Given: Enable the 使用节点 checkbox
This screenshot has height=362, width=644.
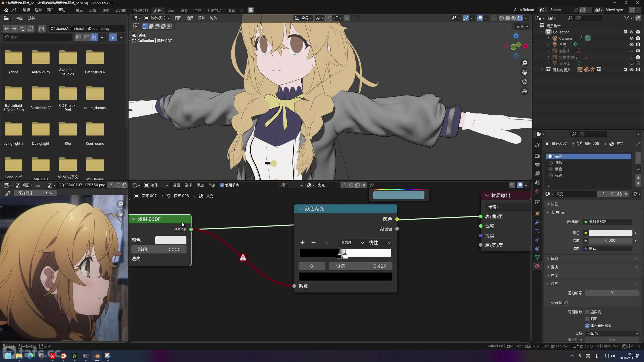Looking at the screenshot, I should click(x=222, y=185).
